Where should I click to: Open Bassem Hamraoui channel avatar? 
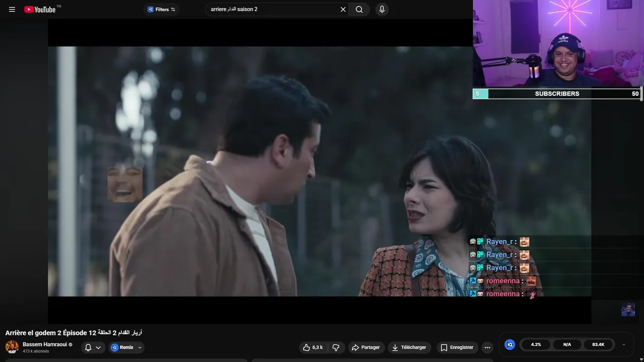(12, 347)
